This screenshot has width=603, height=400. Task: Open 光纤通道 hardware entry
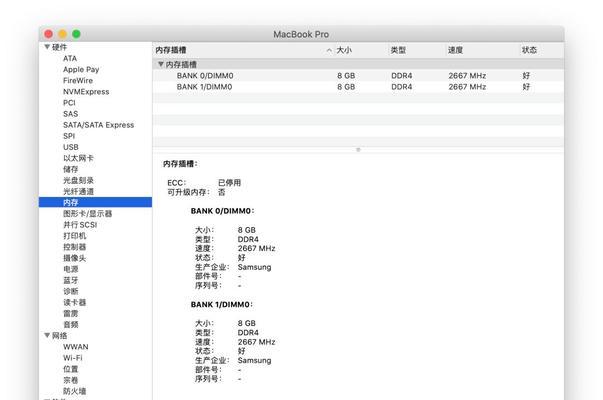(78, 192)
